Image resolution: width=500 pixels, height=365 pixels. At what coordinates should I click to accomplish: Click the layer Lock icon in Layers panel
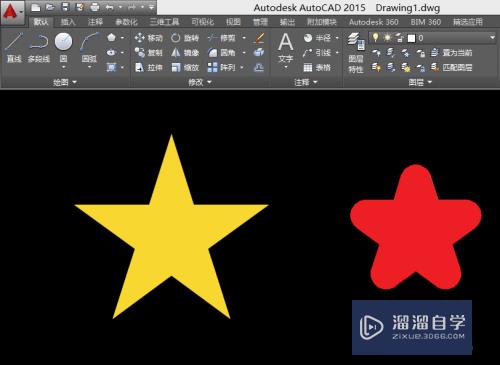(x=421, y=53)
